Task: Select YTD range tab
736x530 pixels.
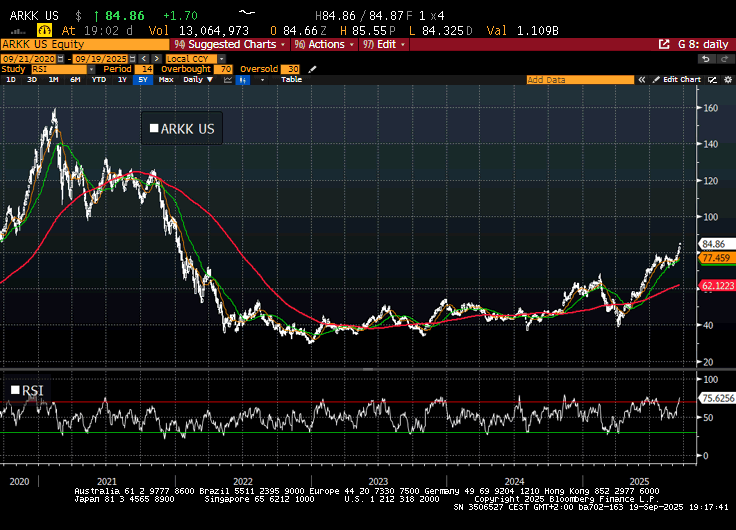Action: pos(99,80)
